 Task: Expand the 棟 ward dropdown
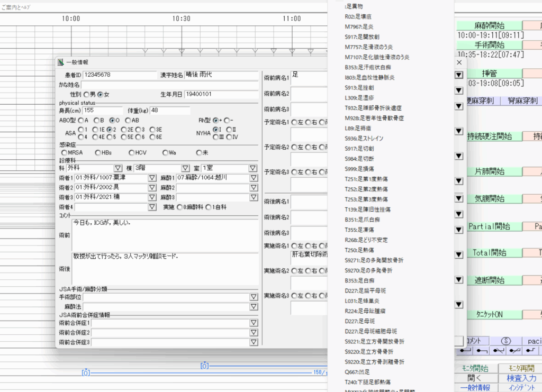tap(185, 168)
